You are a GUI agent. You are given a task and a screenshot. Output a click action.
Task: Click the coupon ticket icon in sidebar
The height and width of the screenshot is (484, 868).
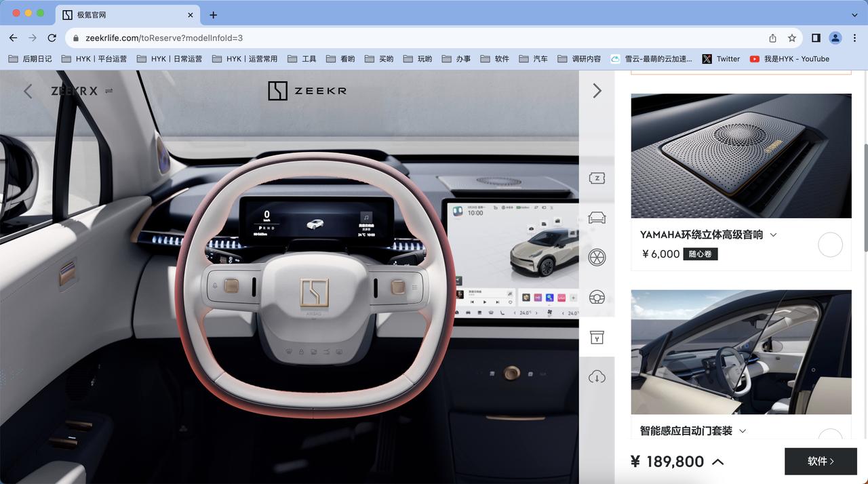597,178
